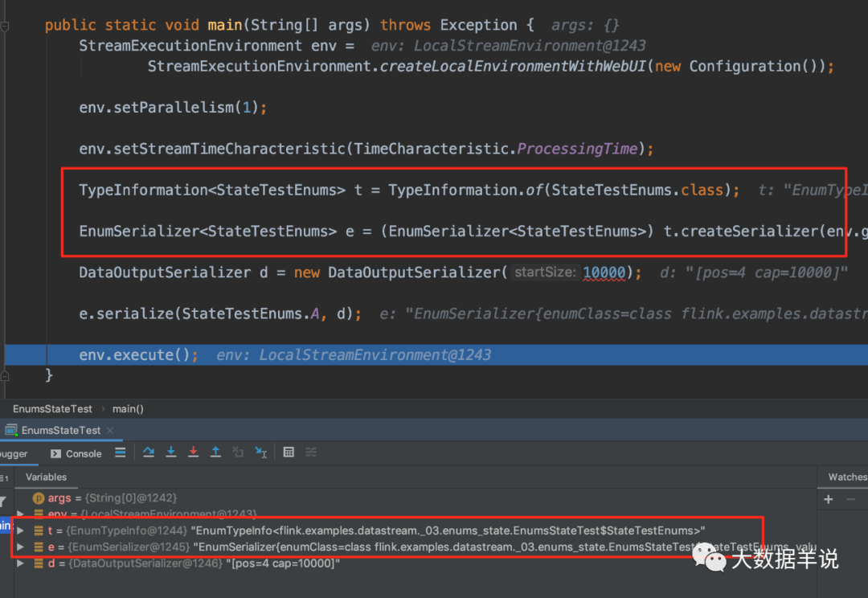
Task: Click the threads filter funnel icon
Action: (2, 502)
